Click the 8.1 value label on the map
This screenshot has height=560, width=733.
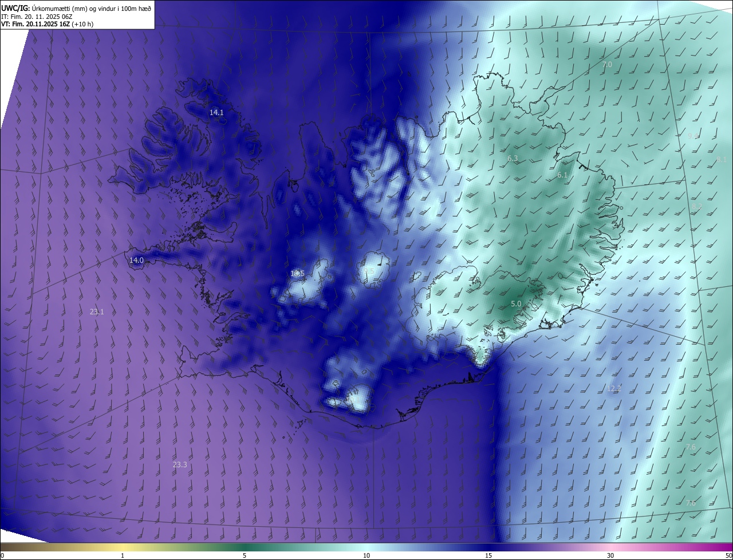click(x=722, y=160)
